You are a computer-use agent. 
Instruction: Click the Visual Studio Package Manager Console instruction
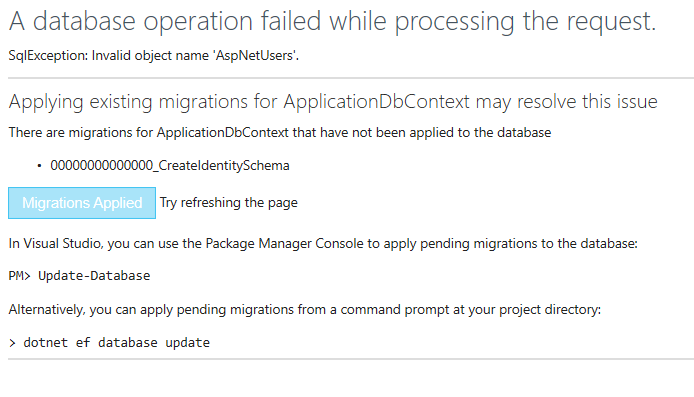(323, 243)
